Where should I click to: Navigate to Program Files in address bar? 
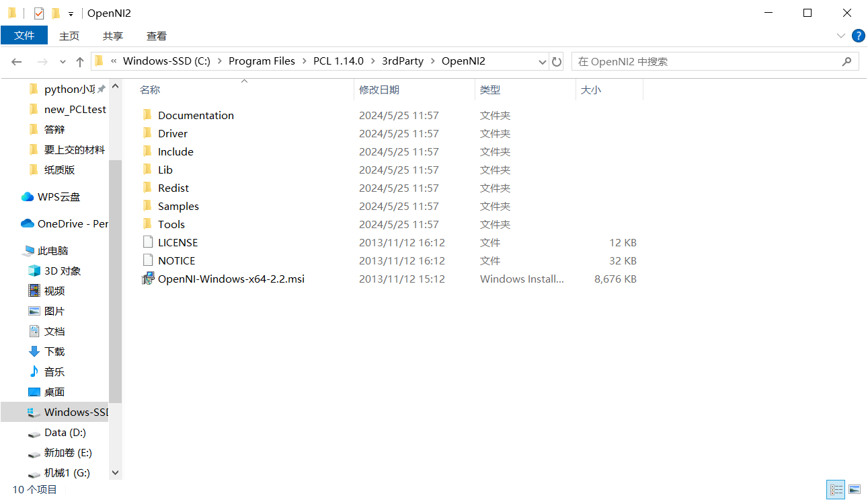coord(262,61)
